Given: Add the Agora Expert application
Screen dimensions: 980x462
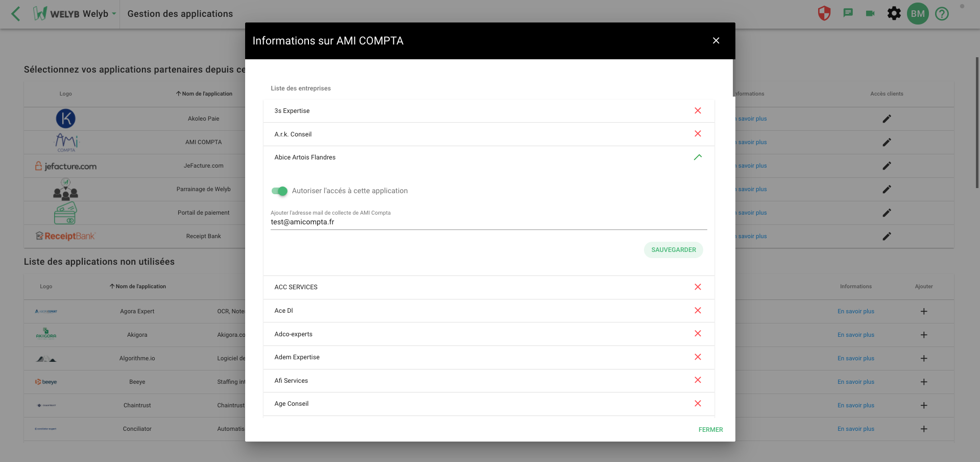Looking at the screenshot, I should [924, 311].
